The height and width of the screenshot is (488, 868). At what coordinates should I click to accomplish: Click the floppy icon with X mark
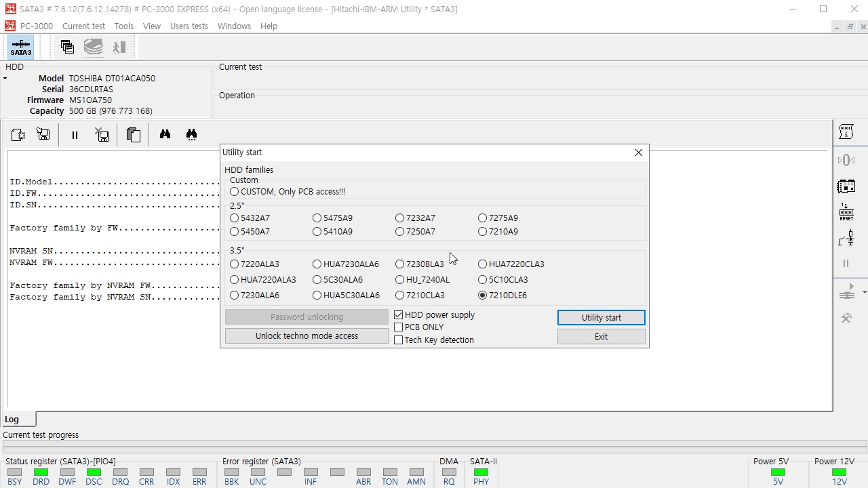click(x=102, y=134)
